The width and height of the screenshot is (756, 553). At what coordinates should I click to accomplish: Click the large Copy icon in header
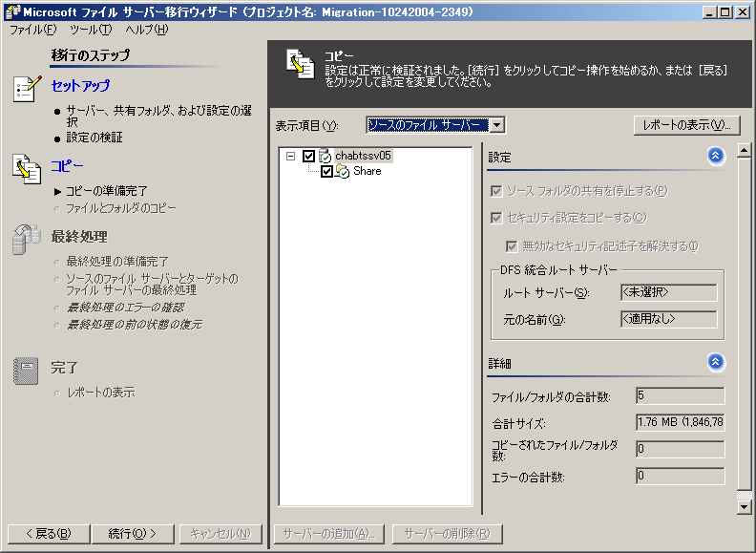[x=301, y=63]
